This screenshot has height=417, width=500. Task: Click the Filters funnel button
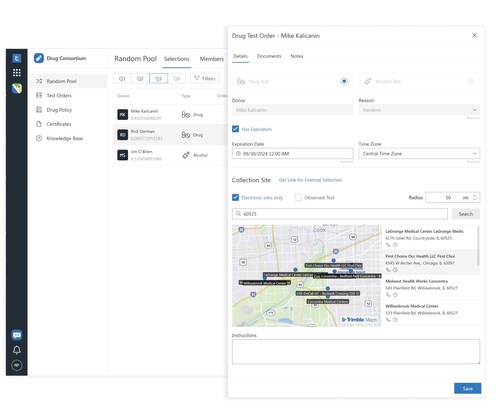pyautogui.click(x=205, y=78)
